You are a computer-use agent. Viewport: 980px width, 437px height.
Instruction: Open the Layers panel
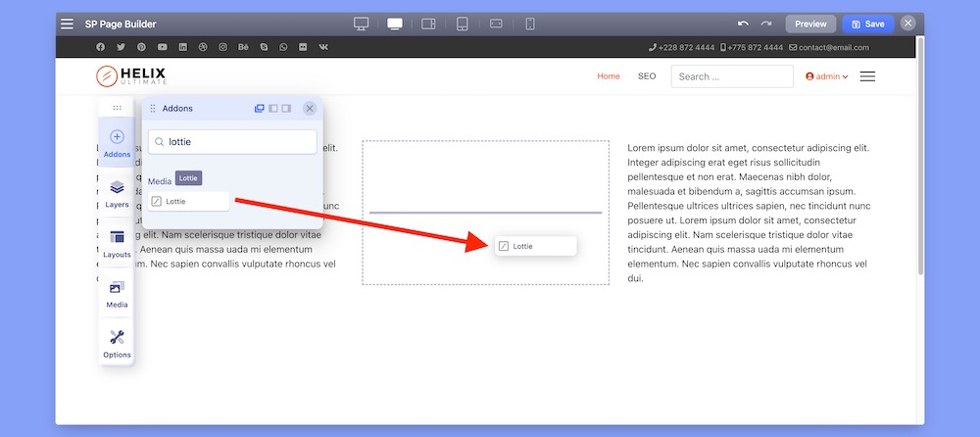point(117,193)
